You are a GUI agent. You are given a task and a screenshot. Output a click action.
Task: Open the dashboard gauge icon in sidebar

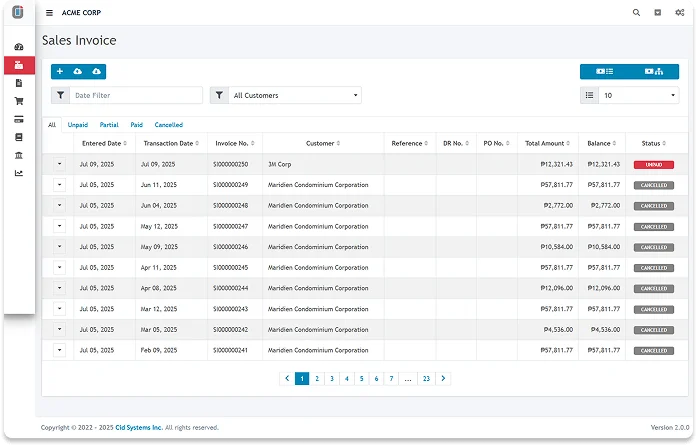coord(19,47)
